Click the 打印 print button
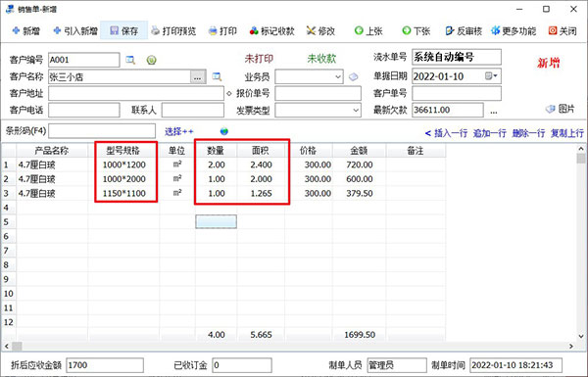The width and height of the screenshot is (588, 377). 222,30
